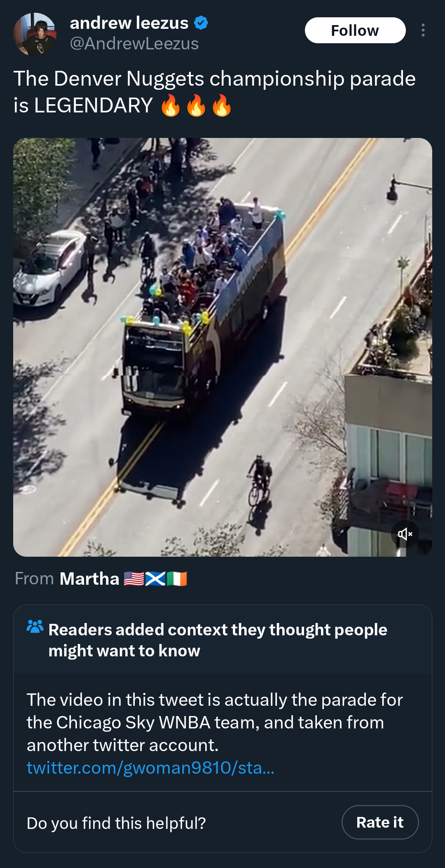Click the Ireland flag emoji

177,579
